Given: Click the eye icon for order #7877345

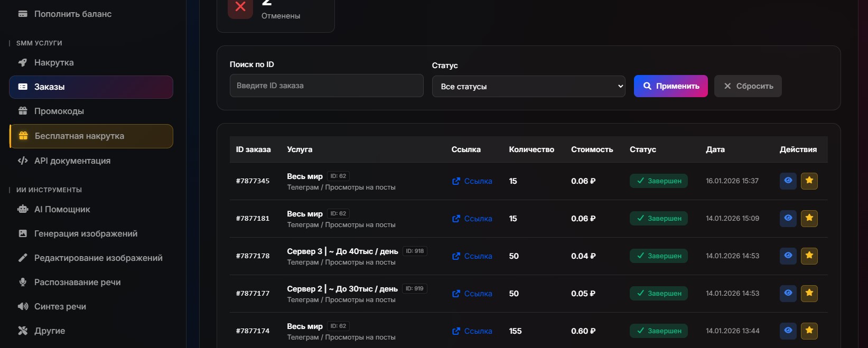Looking at the screenshot, I should (x=788, y=181).
